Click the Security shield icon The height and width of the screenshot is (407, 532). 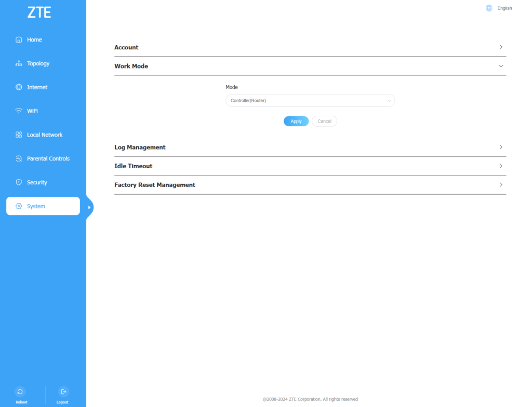pos(19,183)
